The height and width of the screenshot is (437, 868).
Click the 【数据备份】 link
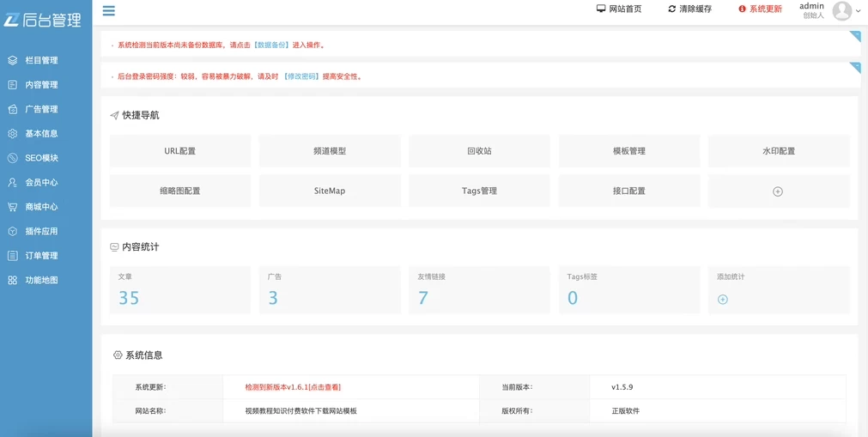(270, 46)
